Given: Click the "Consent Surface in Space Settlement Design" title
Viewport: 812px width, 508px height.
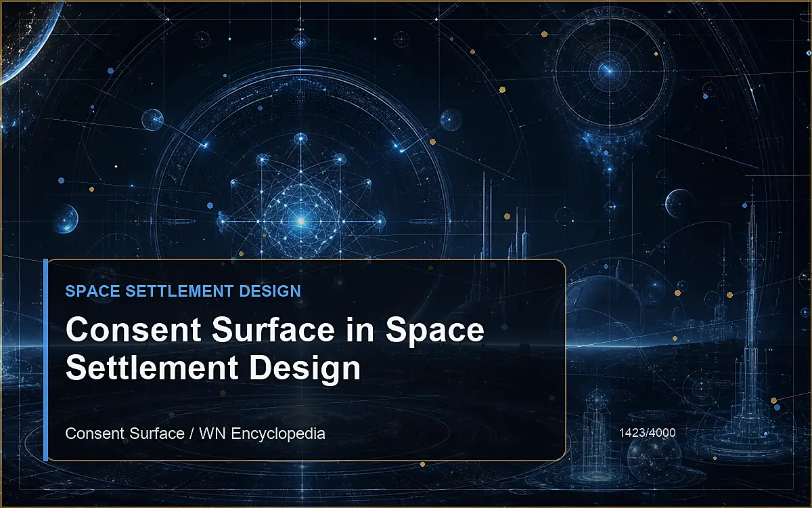Looking at the screenshot, I should [x=275, y=349].
